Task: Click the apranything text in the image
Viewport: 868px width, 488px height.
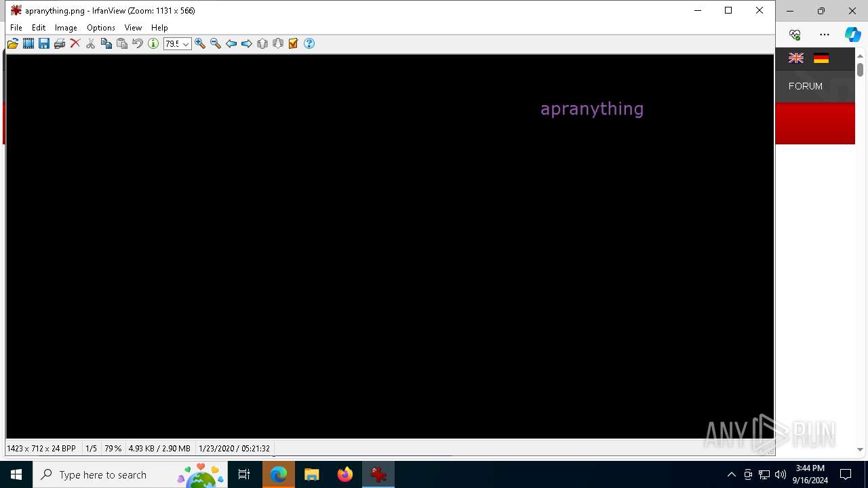Action: pyautogui.click(x=592, y=109)
